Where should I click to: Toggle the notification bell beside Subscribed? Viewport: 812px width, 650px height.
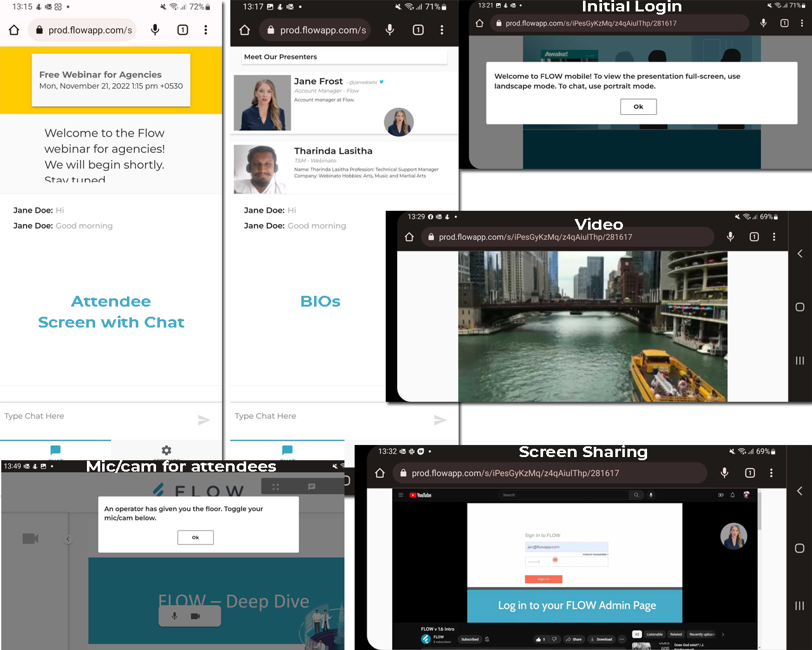tap(488, 639)
